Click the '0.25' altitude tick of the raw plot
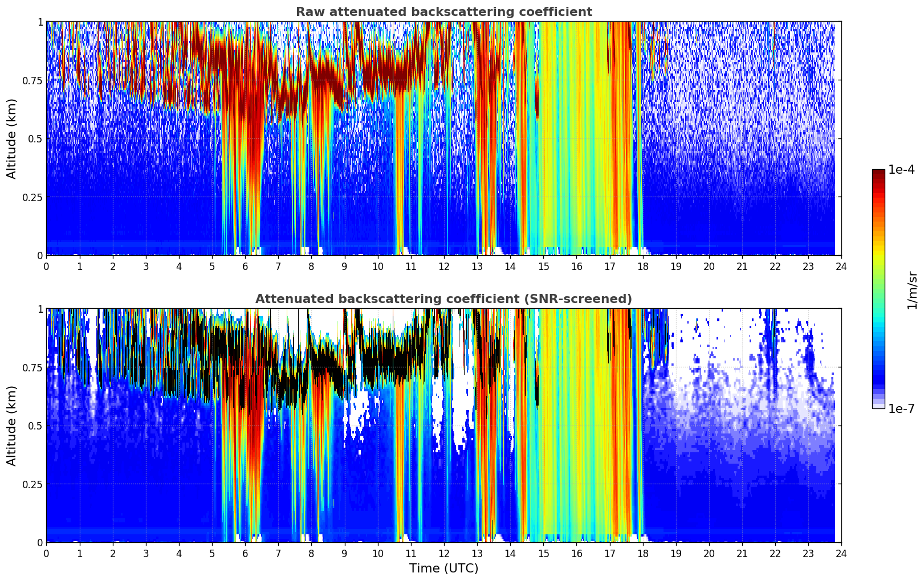 [32, 197]
